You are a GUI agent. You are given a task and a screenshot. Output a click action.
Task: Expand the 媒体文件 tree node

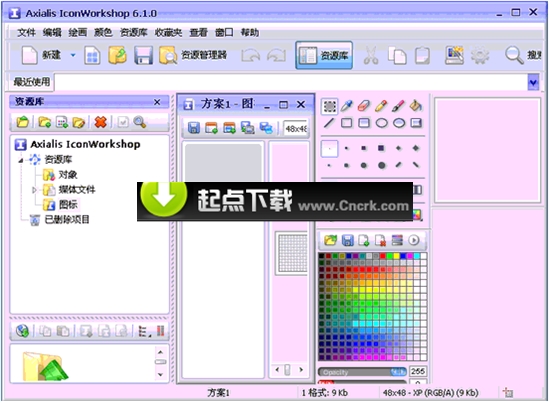pos(34,190)
